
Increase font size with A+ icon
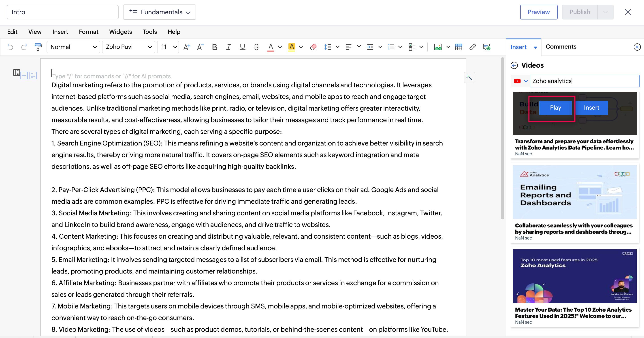pyautogui.click(x=187, y=47)
